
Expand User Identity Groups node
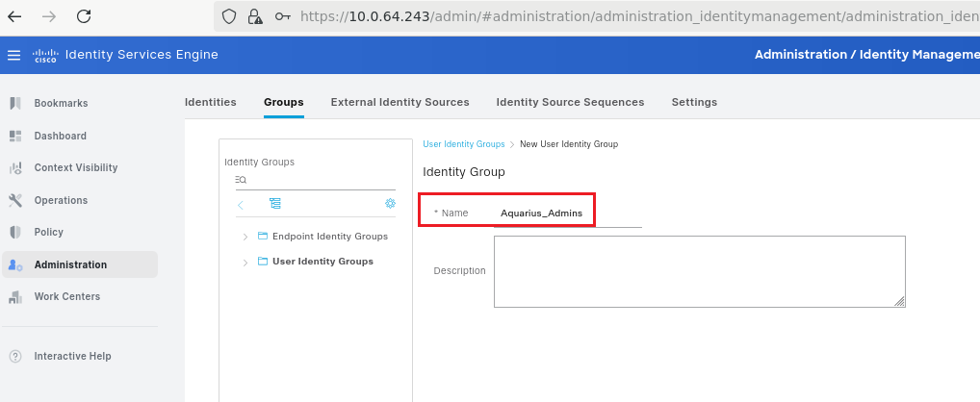point(245,263)
